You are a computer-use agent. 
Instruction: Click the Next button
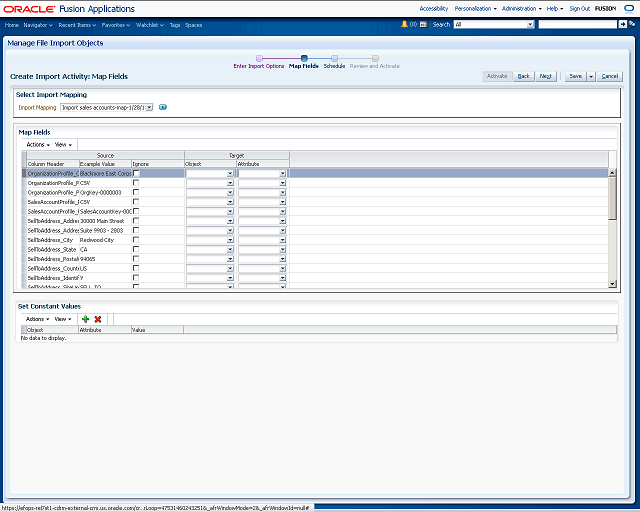coord(545,76)
